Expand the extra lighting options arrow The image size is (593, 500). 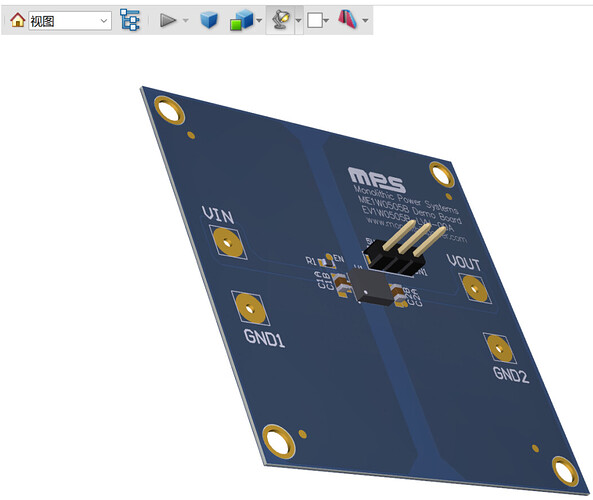tap(298, 20)
